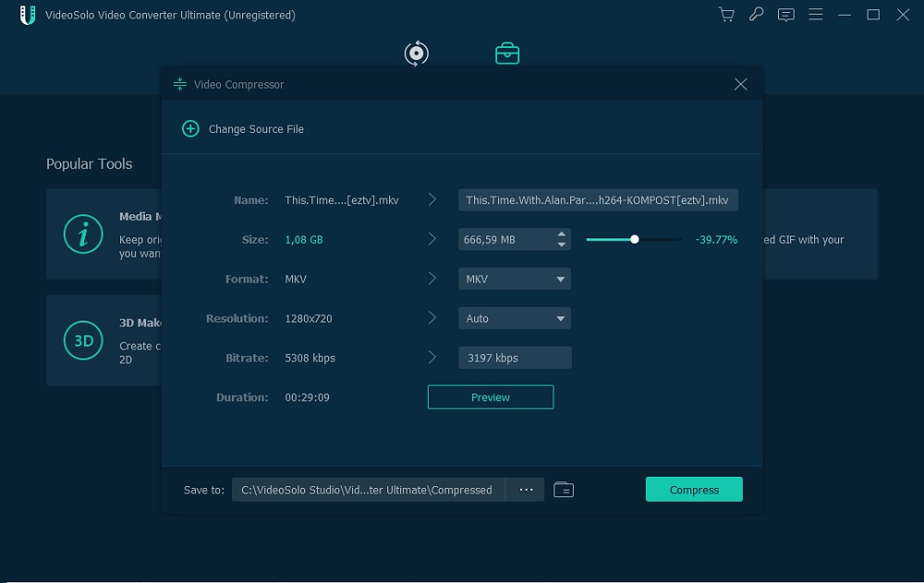Click the shopping cart purchase icon
Screen dimensions: 924x583
pyautogui.click(x=726, y=15)
